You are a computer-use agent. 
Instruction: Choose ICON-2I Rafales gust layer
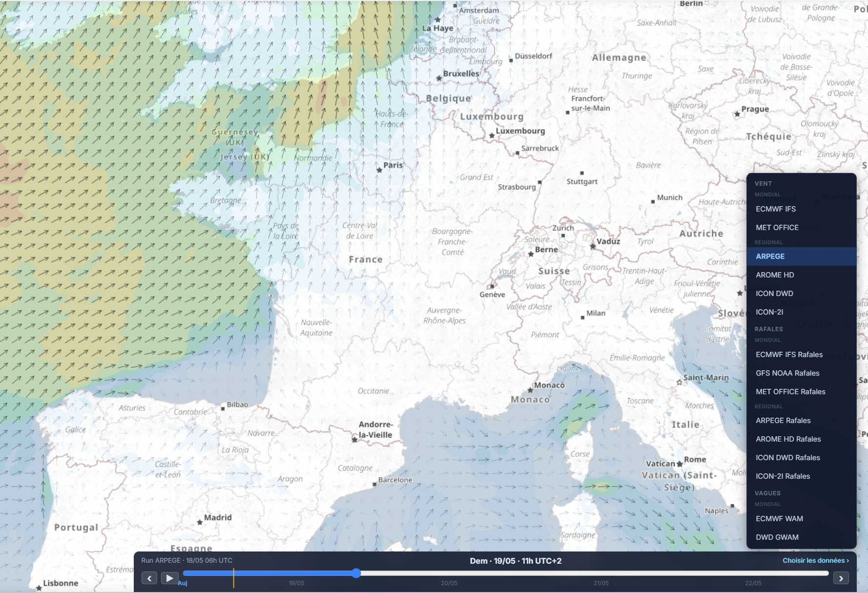coord(802,476)
